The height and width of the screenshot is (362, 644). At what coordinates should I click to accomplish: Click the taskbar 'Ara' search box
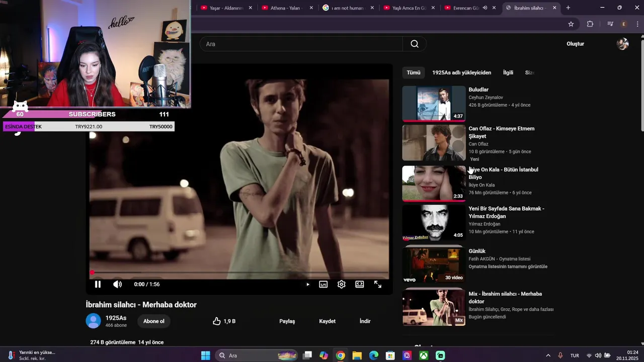coord(257,355)
